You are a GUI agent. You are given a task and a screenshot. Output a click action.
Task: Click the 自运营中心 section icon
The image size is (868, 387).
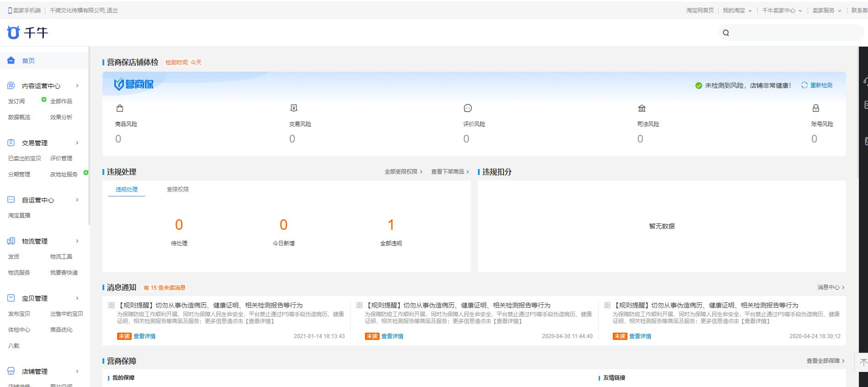(11, 200)
